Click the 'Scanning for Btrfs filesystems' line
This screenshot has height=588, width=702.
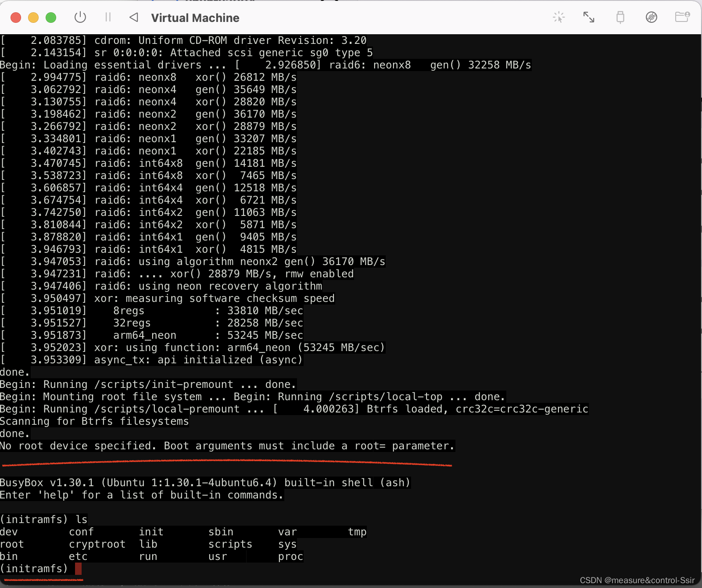94,421
